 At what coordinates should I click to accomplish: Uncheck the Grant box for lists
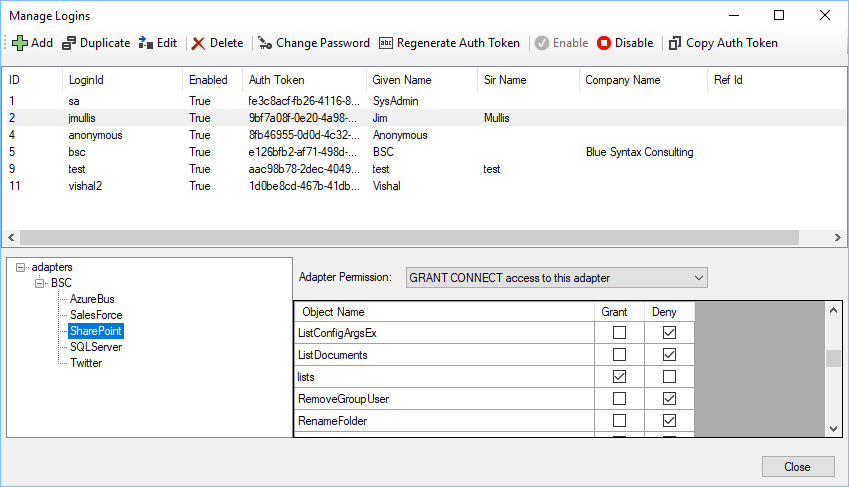619,377
